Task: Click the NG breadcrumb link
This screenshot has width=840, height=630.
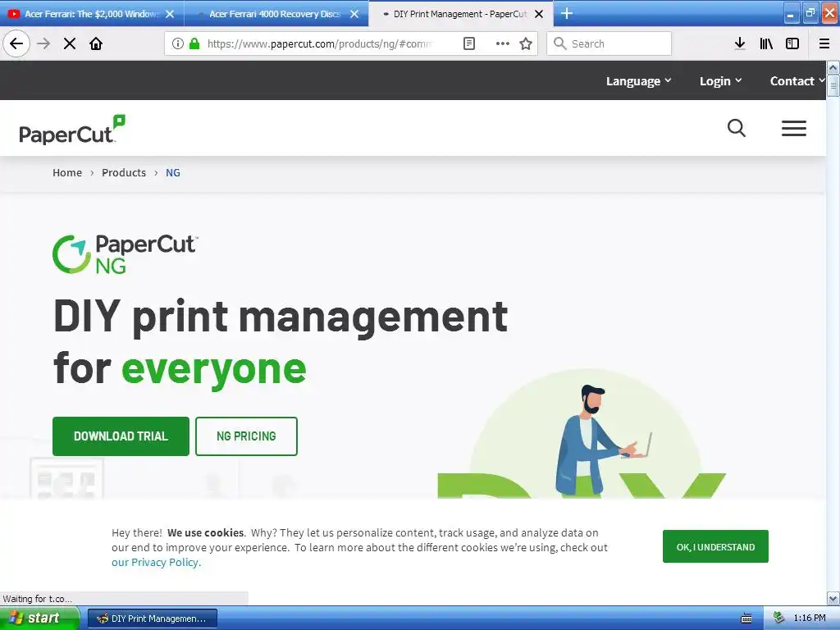Action: [x=173, y=172]
